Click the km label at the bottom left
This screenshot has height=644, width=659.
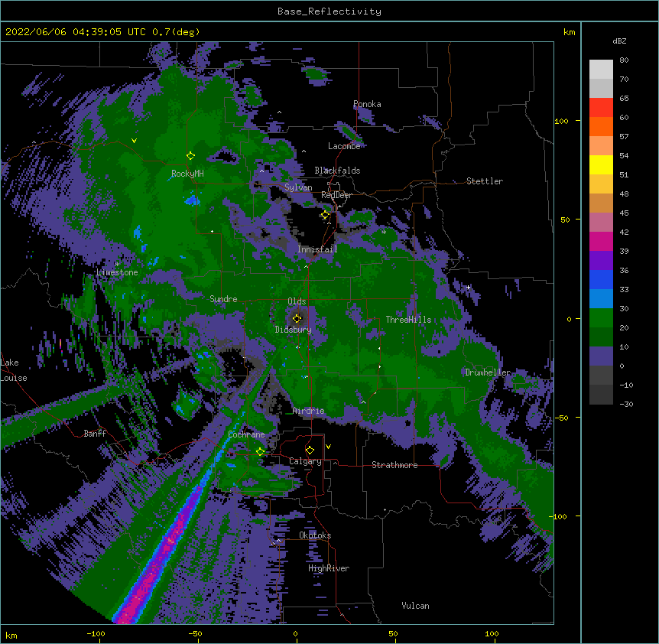11,636
